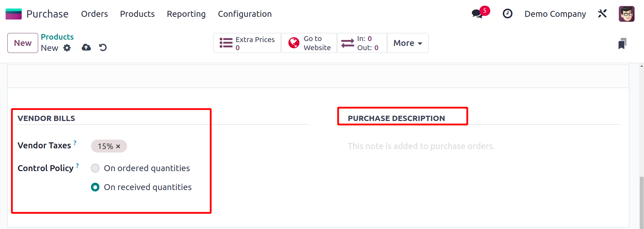Viewport: 644px width, 229px height.
Task: Open the Reporting menu
Action: pos(186,14)
